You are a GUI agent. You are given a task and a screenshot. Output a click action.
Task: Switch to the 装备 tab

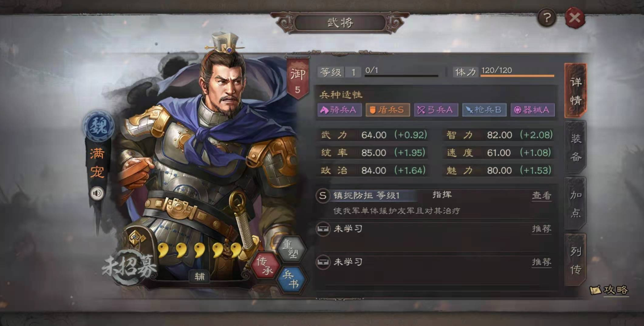pyautogui.click(x=575, y=147)
